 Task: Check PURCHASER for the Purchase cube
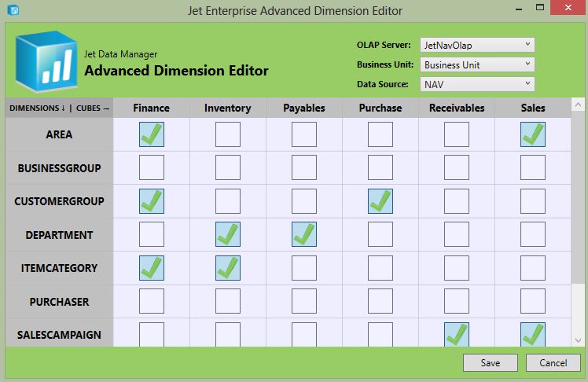pyautogui.click(x=380, y=301)
